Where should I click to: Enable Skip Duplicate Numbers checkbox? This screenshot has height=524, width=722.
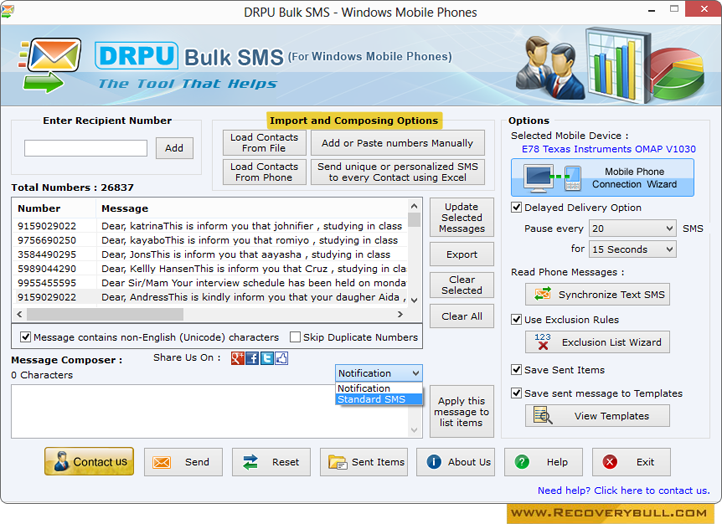pyautogui.click(x=295, y=337)
